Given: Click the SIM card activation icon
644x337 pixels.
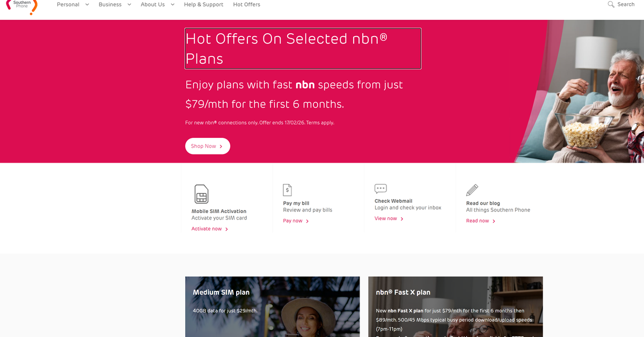Looking at the screenshot, I should click(x=201, y=194).
